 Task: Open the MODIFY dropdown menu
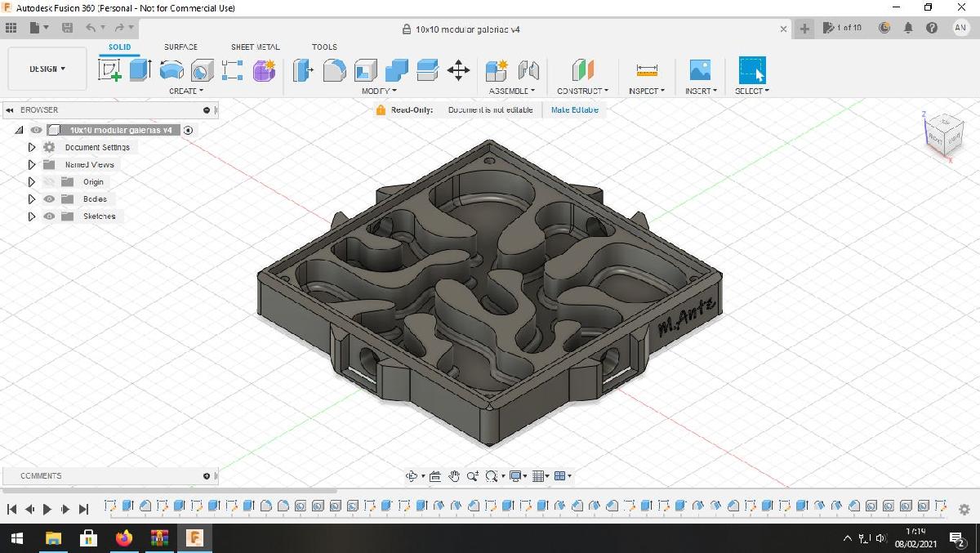tap(379, 91)
